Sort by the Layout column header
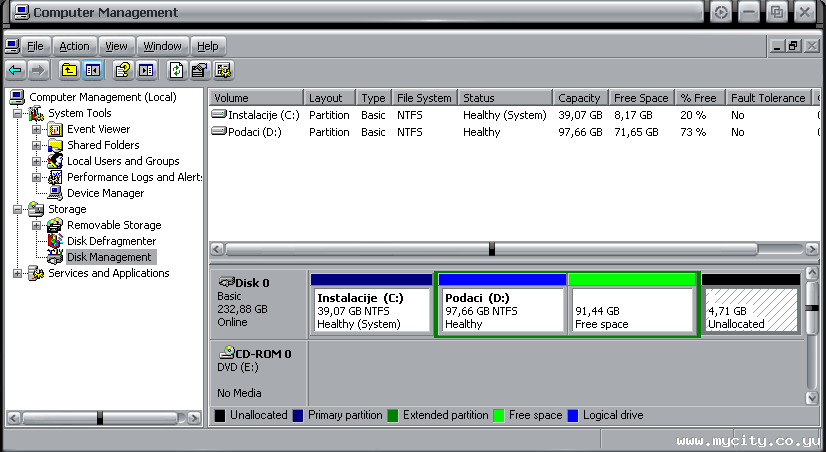Image resolution: width=826 pixels, height=452 pixels. [x=330, y=98]
